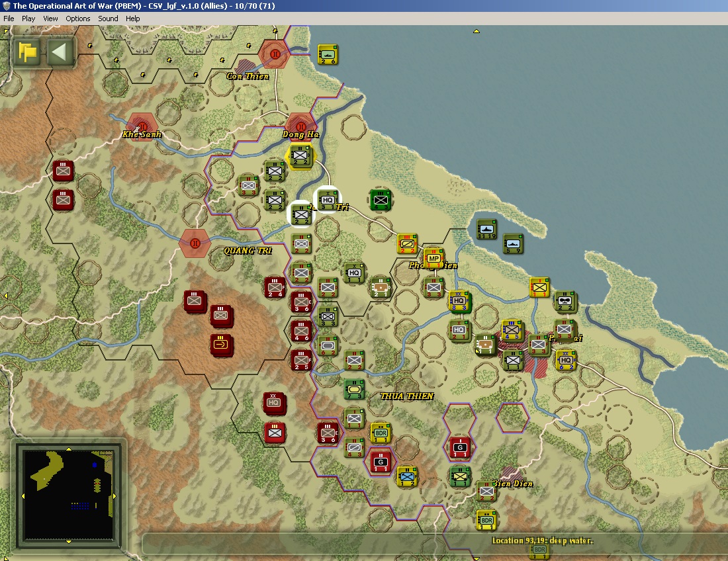Select the mechanized unit rated 4-3
The height and width of the screenshot is (561, 728).
354,447
